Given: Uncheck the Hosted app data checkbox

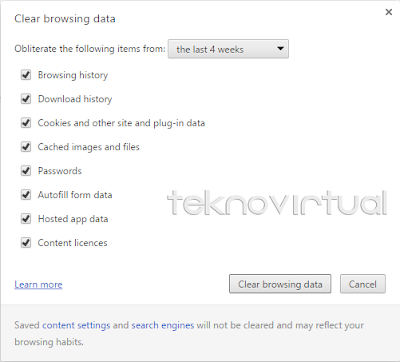Looking at the screenshot, I should point(26,219).
